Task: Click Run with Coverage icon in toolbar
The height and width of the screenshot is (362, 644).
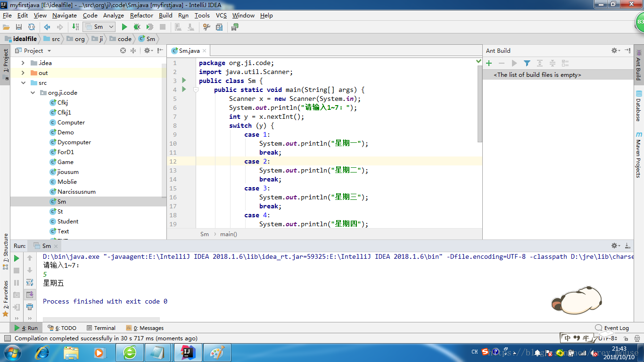Action: [149, 27]
